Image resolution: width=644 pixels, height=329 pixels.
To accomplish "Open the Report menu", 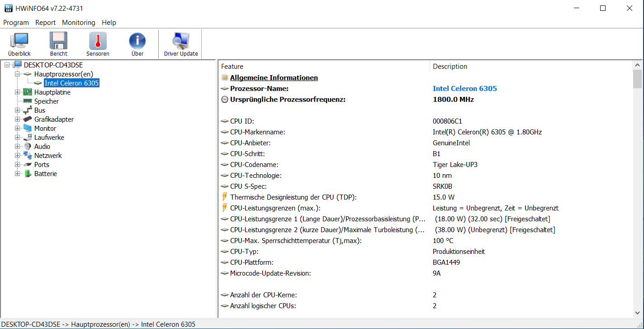I will point(45,23).
